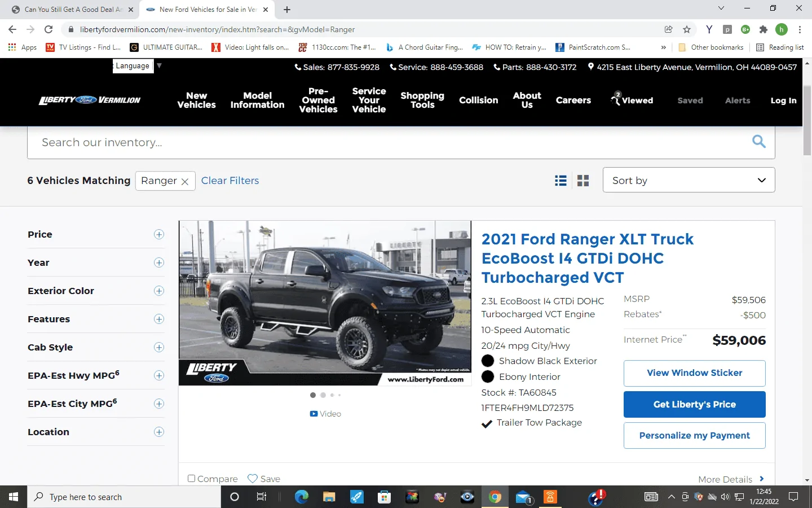Open the Sort by dropdown
The width and height of the screenshot is (812, 508).
click(x=689, y=180)
